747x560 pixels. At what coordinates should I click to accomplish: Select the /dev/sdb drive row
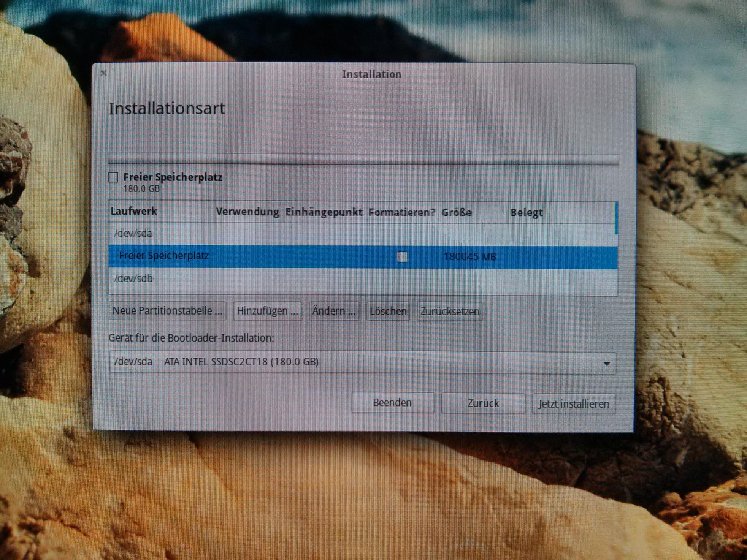click(133, 278)
